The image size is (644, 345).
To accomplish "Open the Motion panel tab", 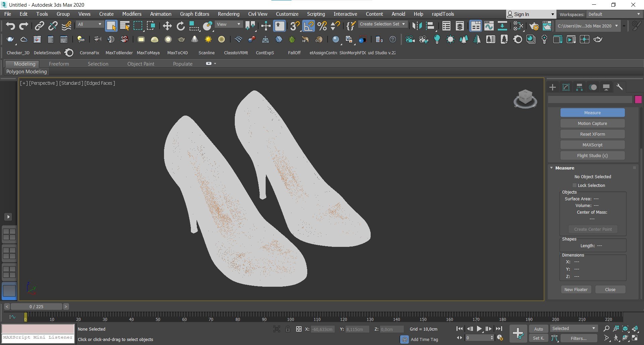I will tap(593, 87).
